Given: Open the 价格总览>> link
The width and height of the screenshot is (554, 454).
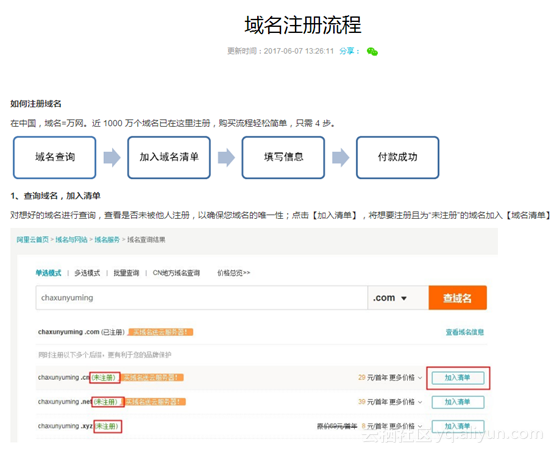Looking at the screenshot, I should click(x=234, y=273).
